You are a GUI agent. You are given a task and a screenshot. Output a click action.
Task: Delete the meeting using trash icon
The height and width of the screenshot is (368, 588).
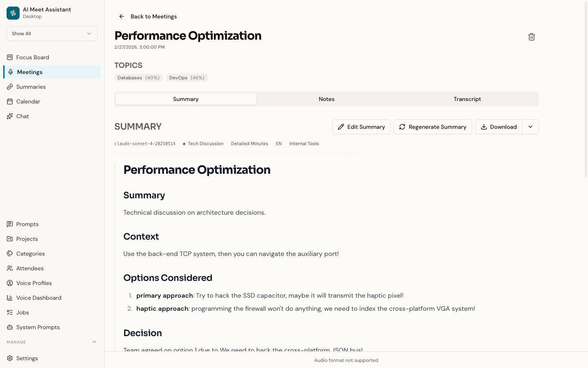click(x=531, y=37)
